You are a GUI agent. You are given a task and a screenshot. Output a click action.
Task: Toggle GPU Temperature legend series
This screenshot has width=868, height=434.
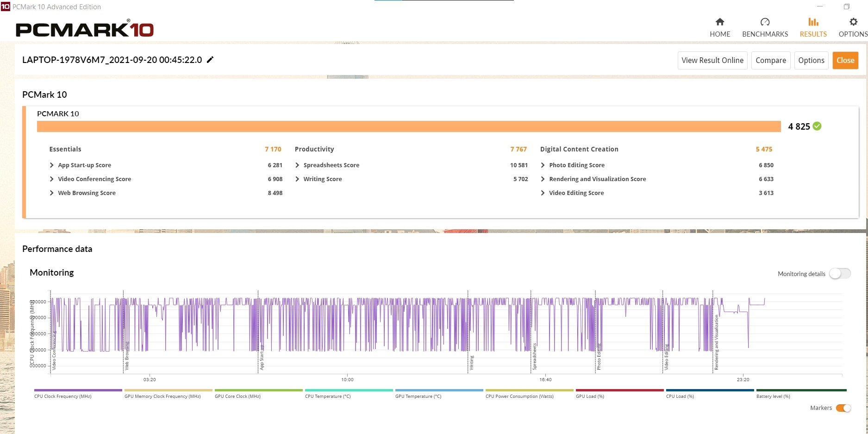click(x=439, y=394)
